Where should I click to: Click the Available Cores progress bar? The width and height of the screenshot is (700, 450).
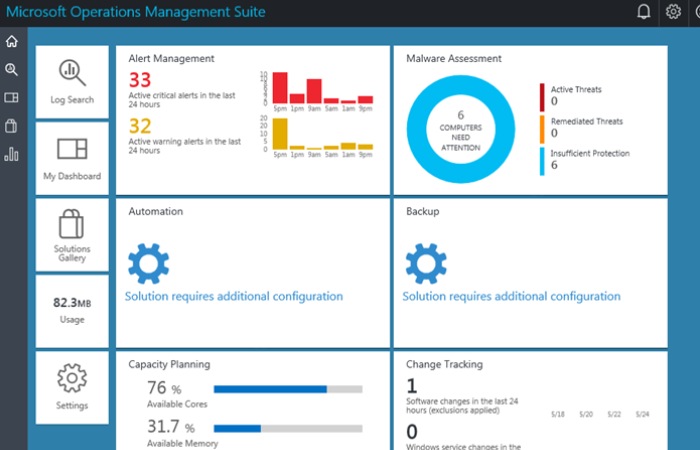click(288, 389)
